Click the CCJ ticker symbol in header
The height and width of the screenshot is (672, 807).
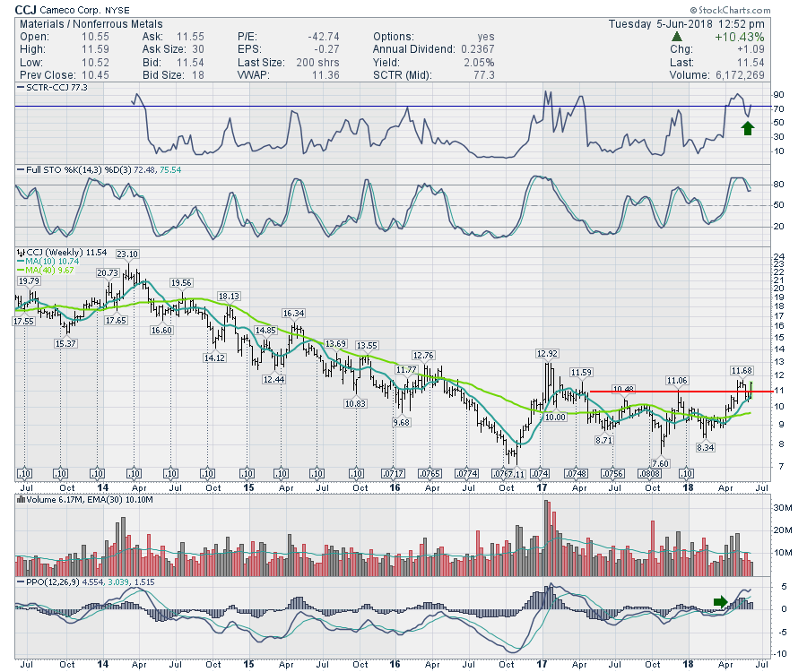[28, 10]
